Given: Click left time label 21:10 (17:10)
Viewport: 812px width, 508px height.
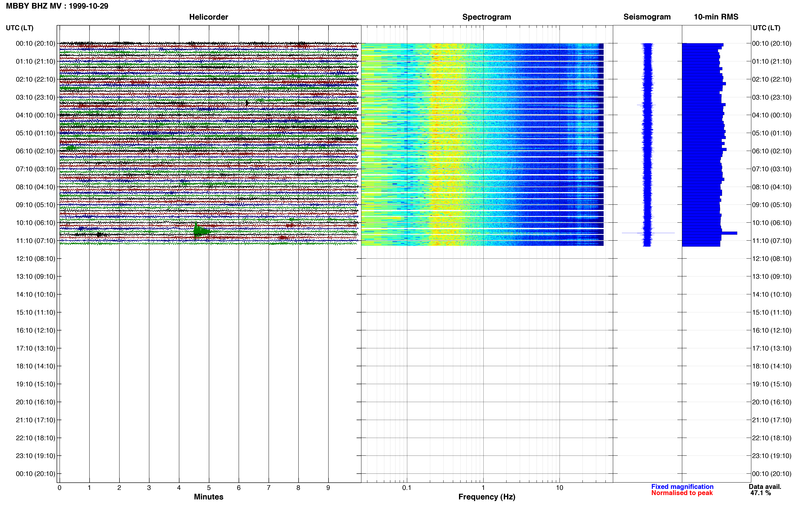Looking at the screenshot, I should (36, 420).
